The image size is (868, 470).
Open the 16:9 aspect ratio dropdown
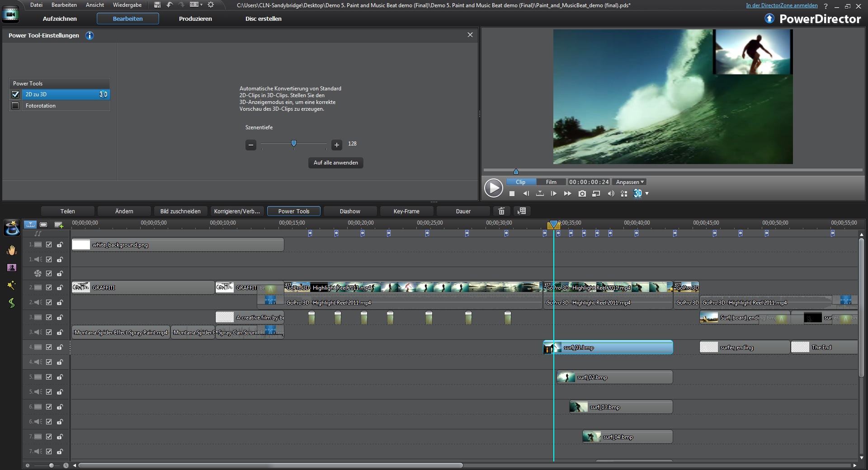coord(196,5)
